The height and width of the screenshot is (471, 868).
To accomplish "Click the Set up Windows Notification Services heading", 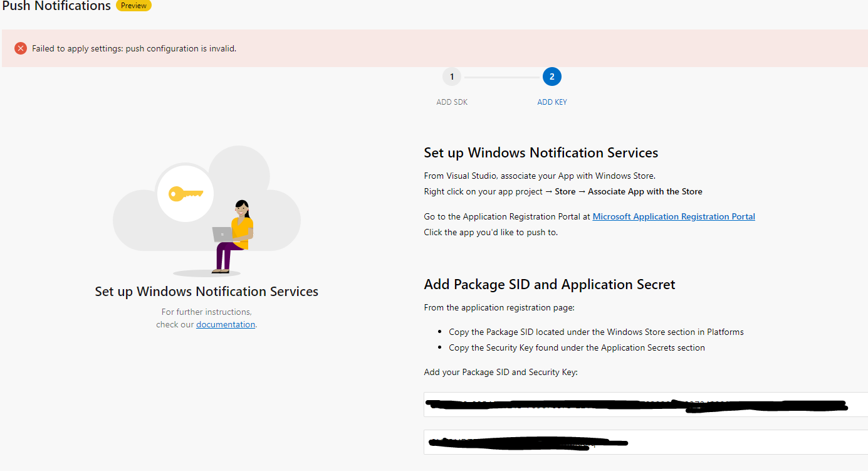I will pos(540,152).
